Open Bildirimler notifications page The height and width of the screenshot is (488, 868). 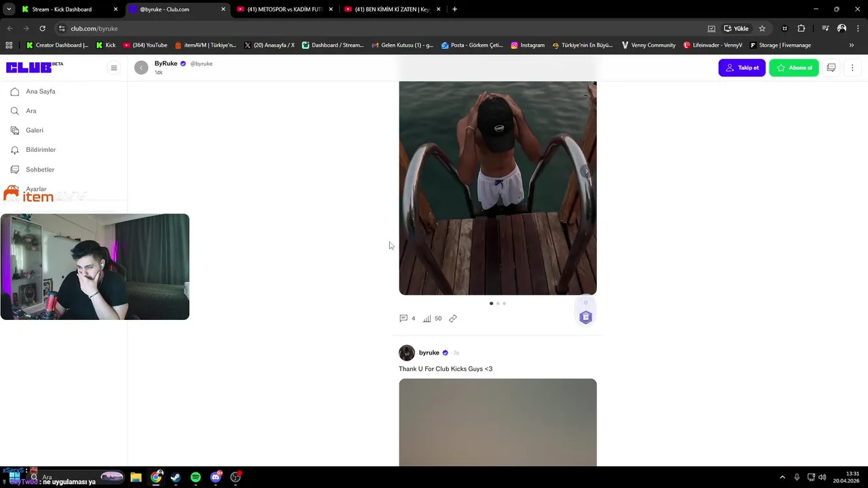(41, 150)
